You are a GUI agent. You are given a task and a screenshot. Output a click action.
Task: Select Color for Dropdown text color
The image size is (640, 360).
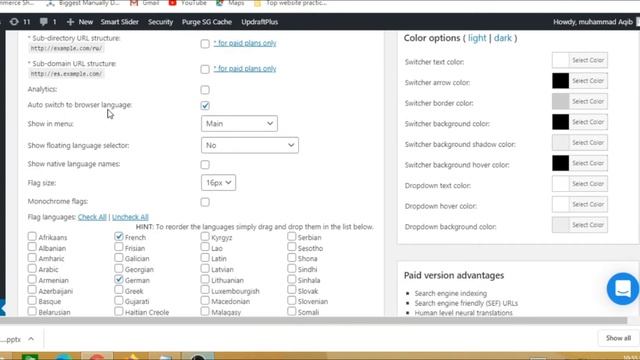588,184
